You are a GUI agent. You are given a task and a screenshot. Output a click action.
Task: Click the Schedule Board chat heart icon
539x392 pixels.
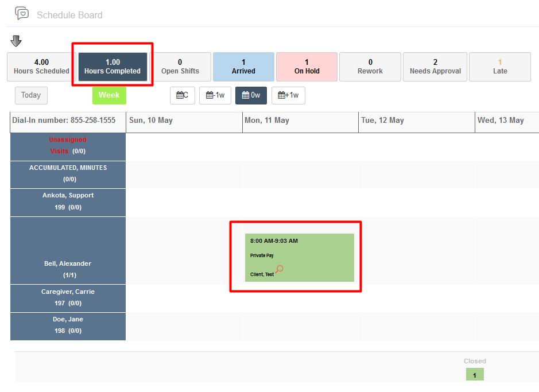point(22,13)
